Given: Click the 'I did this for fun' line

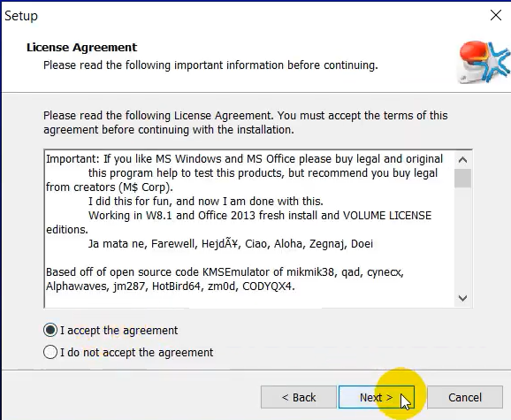Looking at the screenshot, I should [206, 202].
